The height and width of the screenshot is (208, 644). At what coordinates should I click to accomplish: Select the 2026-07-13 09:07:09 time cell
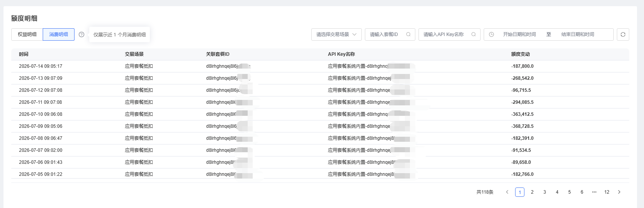[41, 78]
